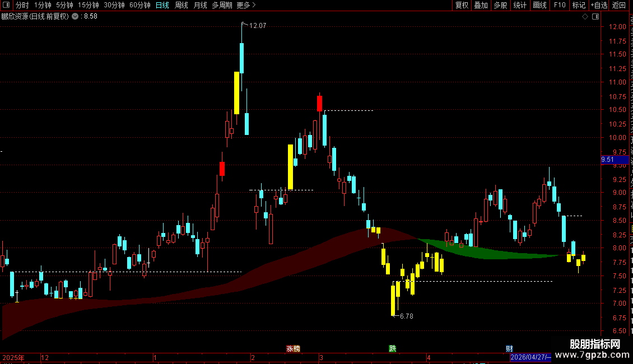
Task: Click the 返回 back button
Action: [x=619, y=5]
